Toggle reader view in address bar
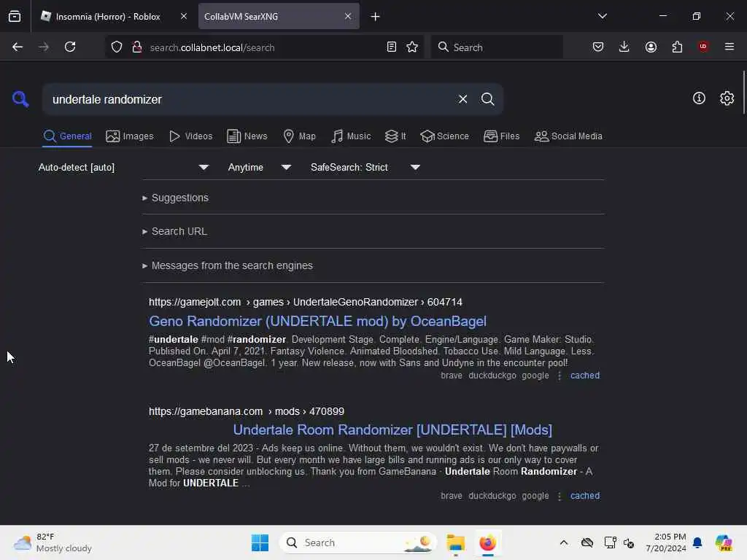The height and width of the screenshot is (560, 747). (391, 47)
